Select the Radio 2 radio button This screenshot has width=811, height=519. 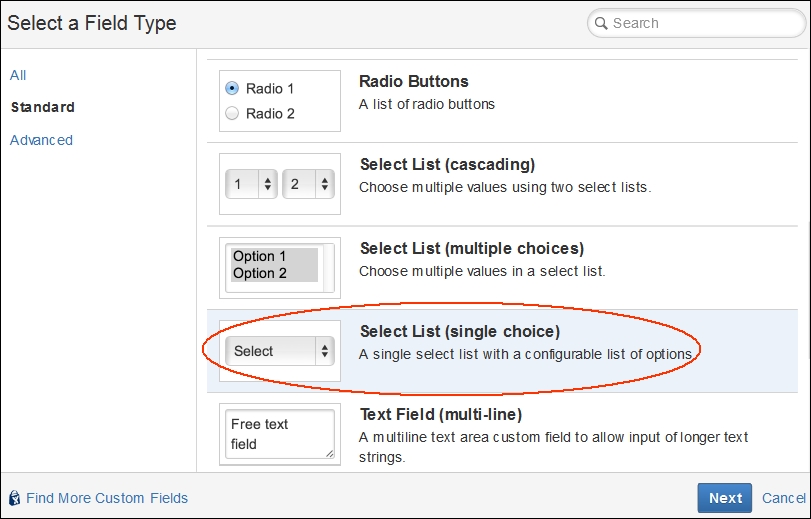pyautogui.click(x=232, y=113)
